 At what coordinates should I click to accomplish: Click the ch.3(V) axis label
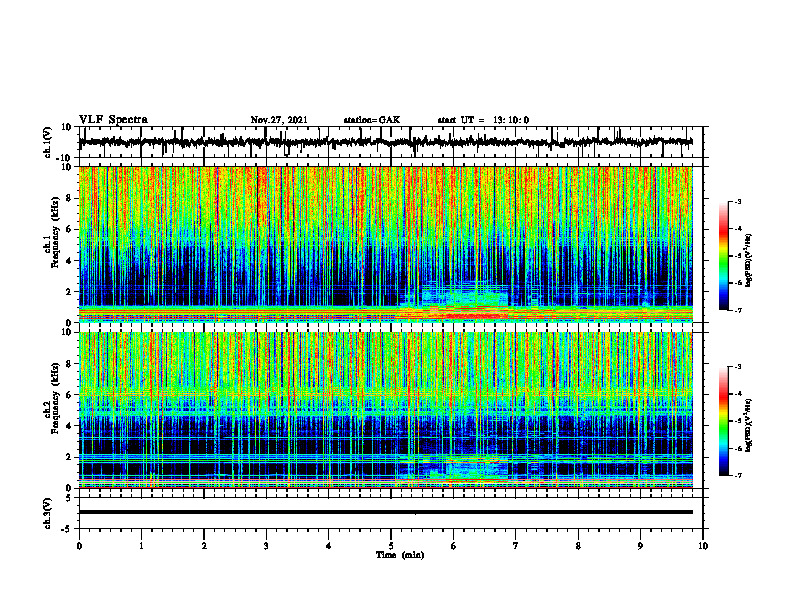click(x=47, y=513)
